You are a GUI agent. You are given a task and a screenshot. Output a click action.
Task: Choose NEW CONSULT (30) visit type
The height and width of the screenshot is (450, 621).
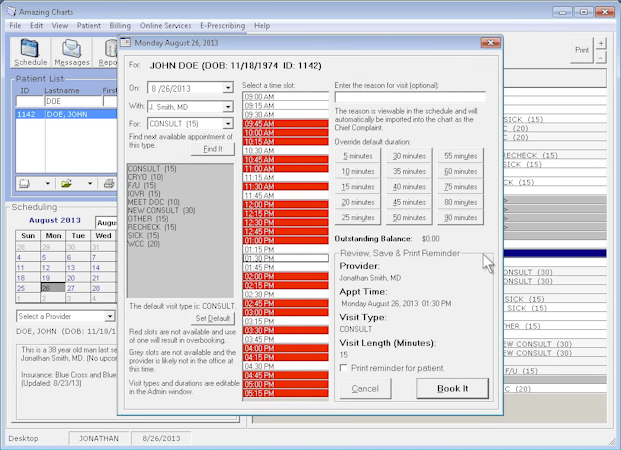(x=161, y=210)
